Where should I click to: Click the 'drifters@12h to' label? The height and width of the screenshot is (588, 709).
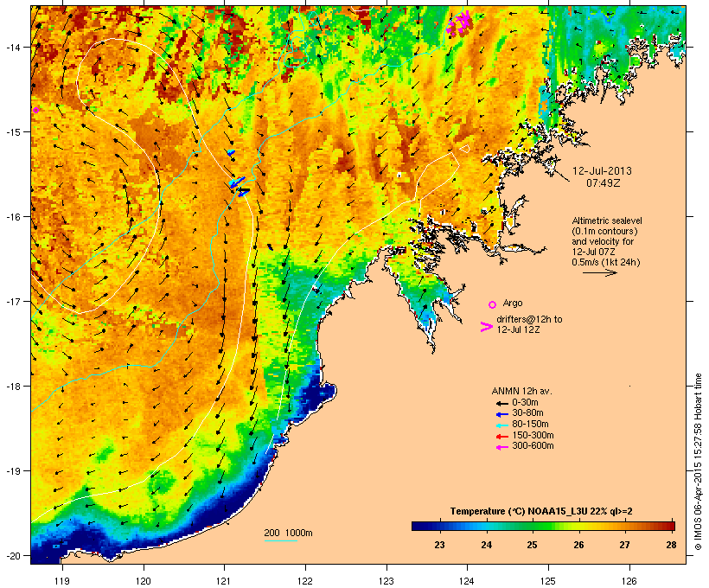529,319
